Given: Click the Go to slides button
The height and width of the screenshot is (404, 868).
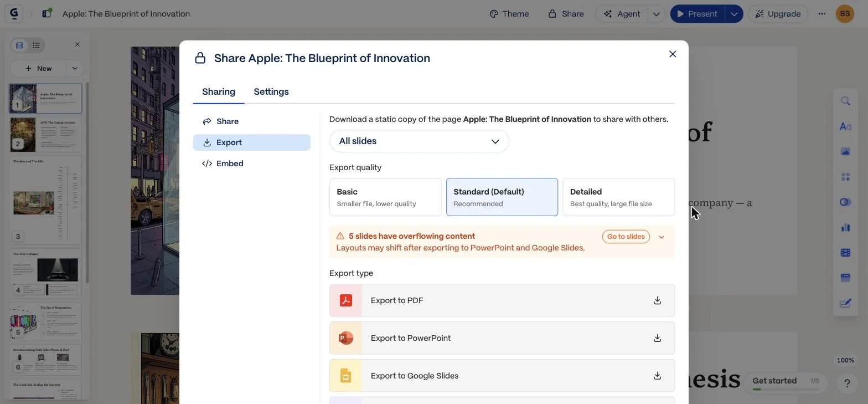Looking at the screenshot, I should tap(626, 237).
